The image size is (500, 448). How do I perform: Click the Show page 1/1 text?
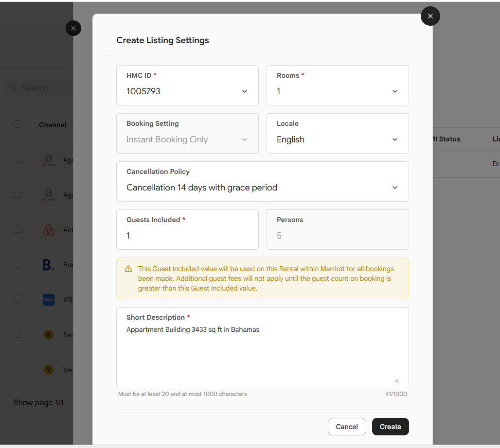(38, 403)
